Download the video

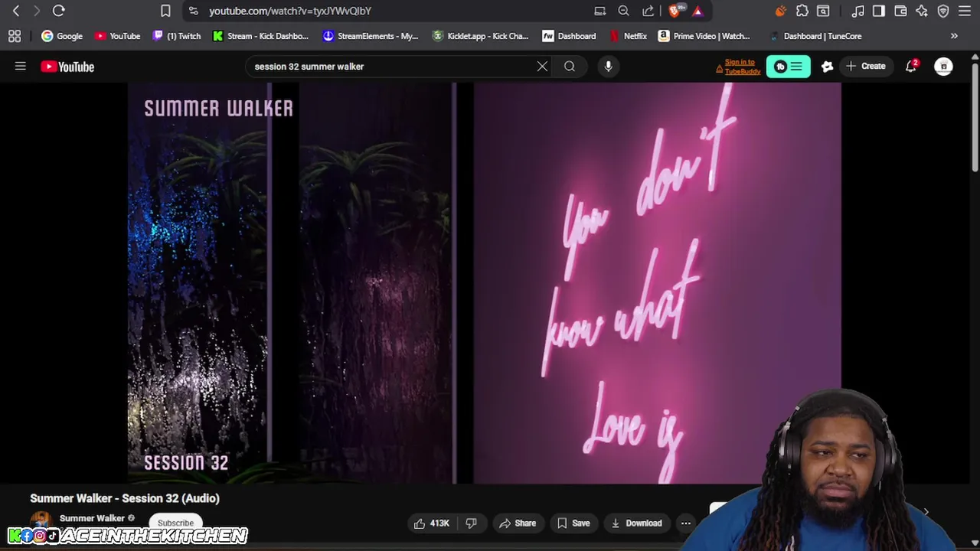click(x=636, y=523)
